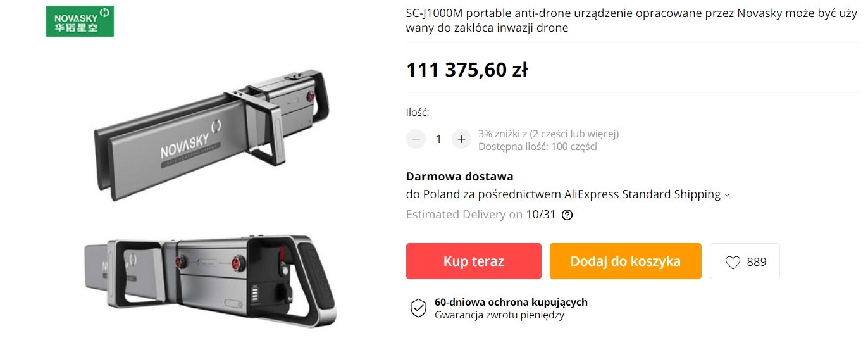Click the 3% zniżki discount note
868x345 pixels.
tap(549, 134)
